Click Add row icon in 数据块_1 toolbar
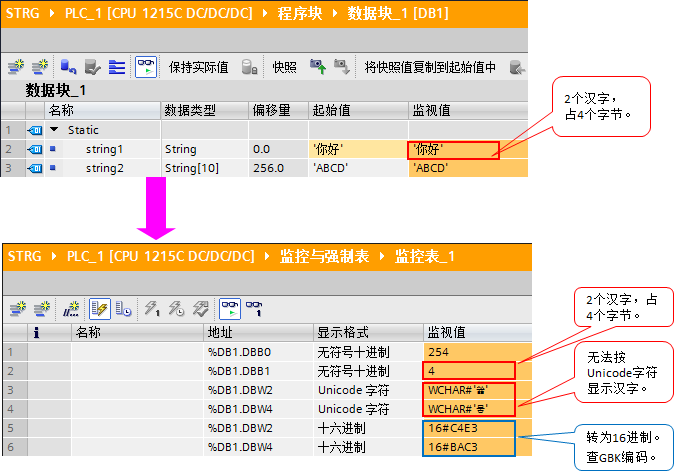 [x=40, y=67]
